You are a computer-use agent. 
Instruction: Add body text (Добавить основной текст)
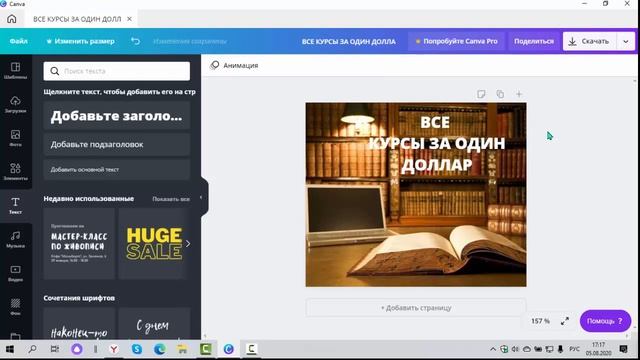pos(117,169)
